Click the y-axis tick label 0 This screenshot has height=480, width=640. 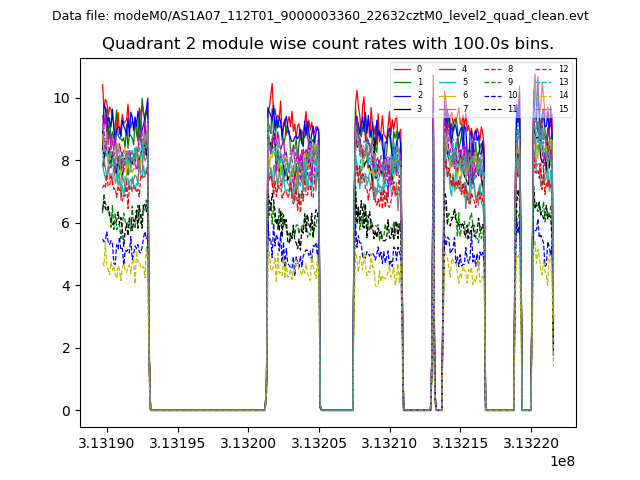coord(66,411)
